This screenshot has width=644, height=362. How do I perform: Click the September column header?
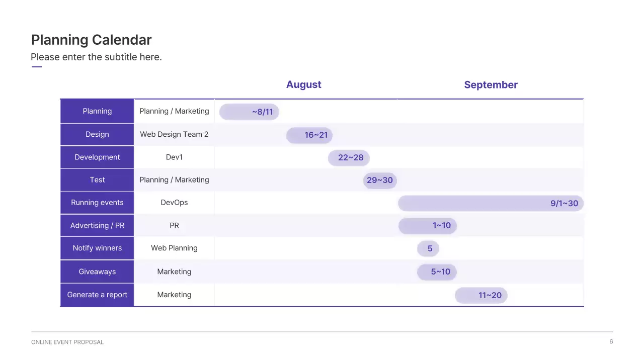click(491, 84)
